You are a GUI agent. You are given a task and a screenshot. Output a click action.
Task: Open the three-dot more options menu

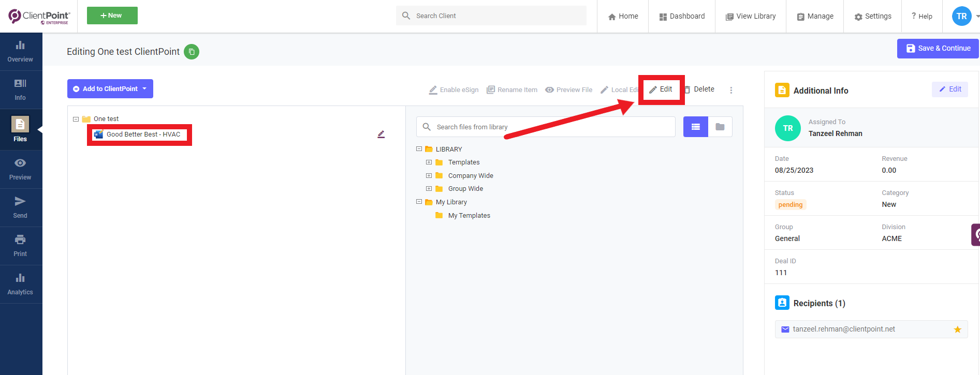point(731,90)
